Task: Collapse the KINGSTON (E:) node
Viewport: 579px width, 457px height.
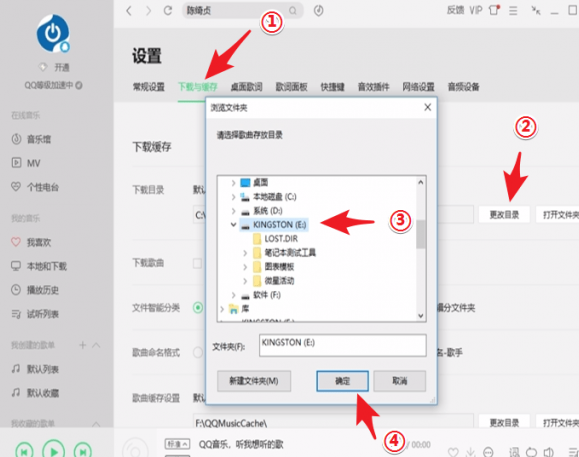Action: coord(233,225)
